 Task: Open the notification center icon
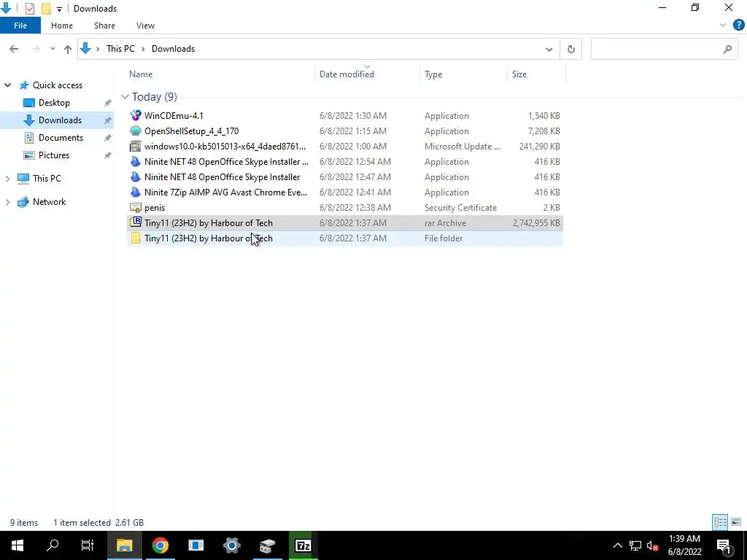[724, 545]
